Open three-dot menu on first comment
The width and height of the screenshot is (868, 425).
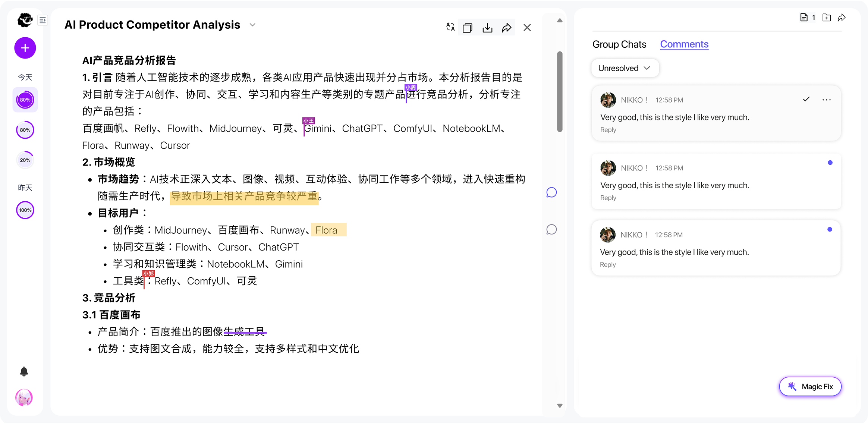coord(827,100)
